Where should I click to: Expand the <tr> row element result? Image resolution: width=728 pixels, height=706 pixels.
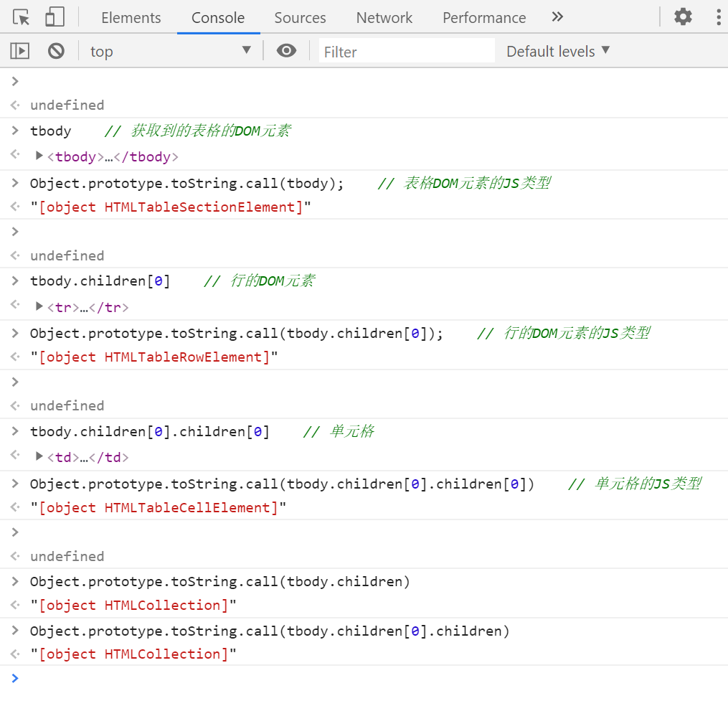point(39,307)
